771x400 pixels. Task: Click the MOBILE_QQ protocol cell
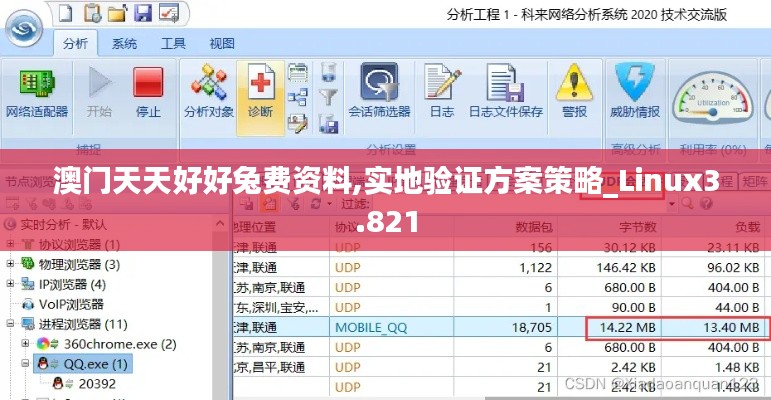point(391,327)
